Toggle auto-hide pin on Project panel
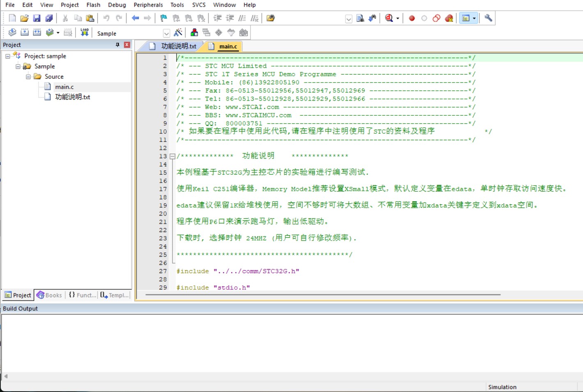This screenshot has width=583, height=392. [x=117, y=45]
